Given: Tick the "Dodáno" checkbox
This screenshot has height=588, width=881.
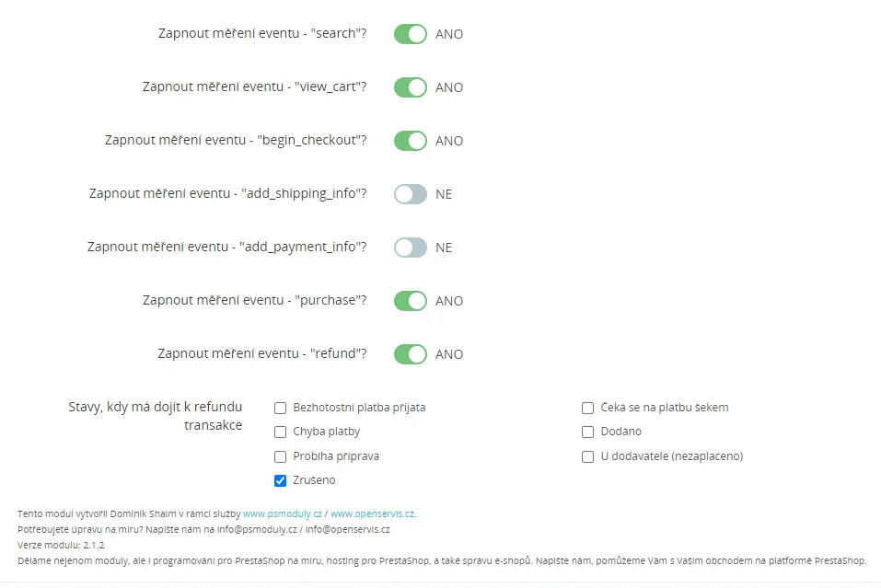Looking at the screenshot, I should click(587, 432).
